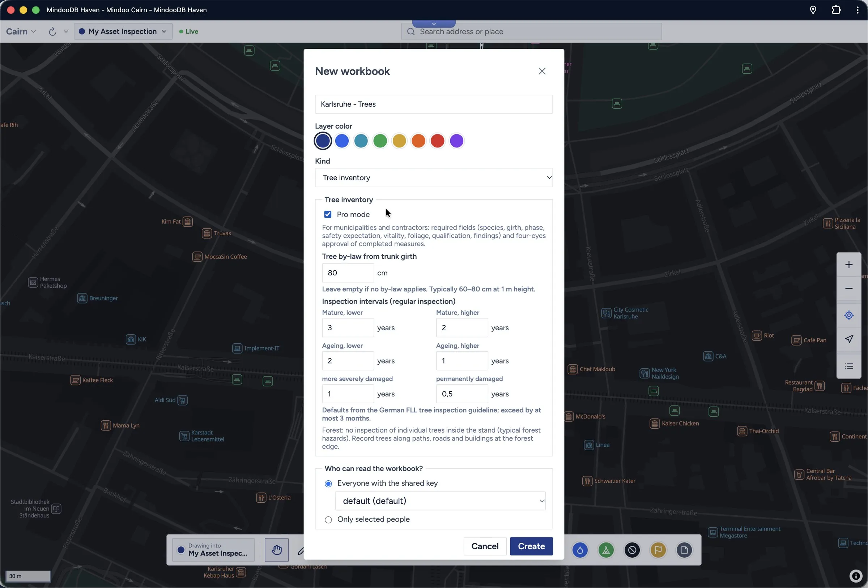Click the reload refresh icon near Cairn

coord(52,32)
